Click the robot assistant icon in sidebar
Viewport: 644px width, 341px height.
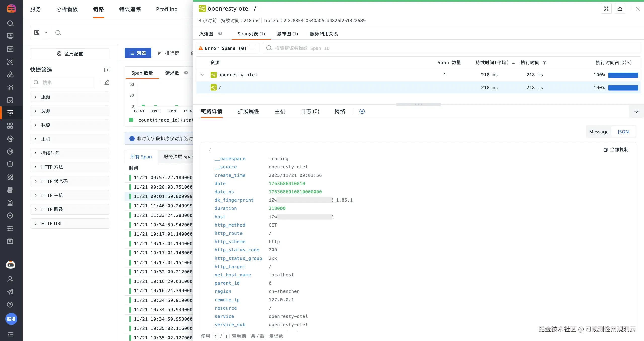[10, 265]
